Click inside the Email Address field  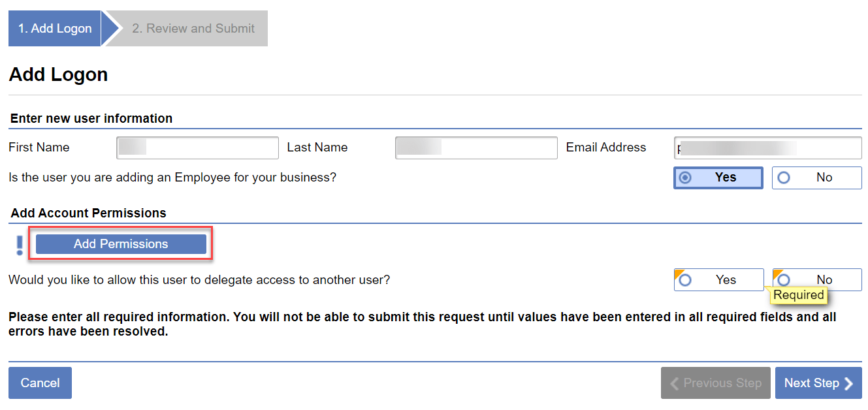767,148
